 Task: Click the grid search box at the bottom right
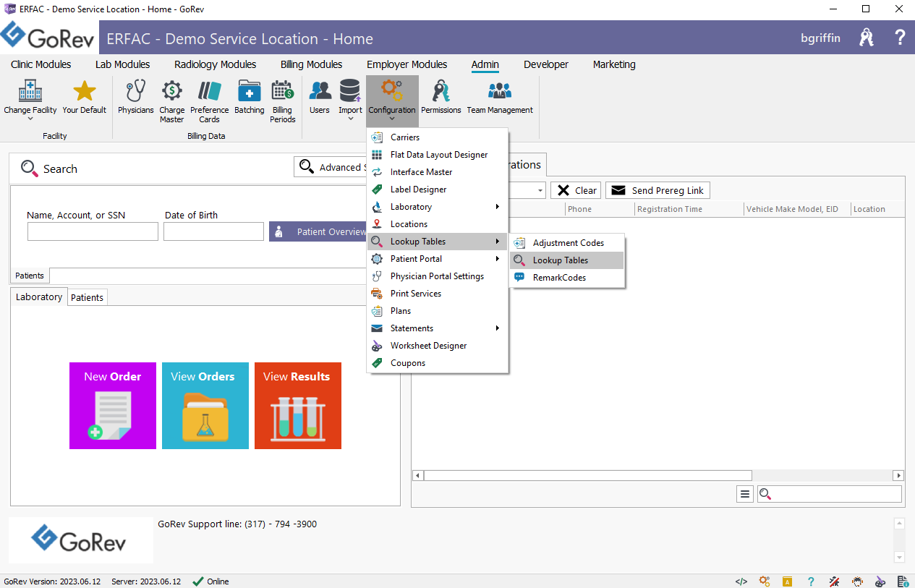pyautogui.click(x=830, y=494)
